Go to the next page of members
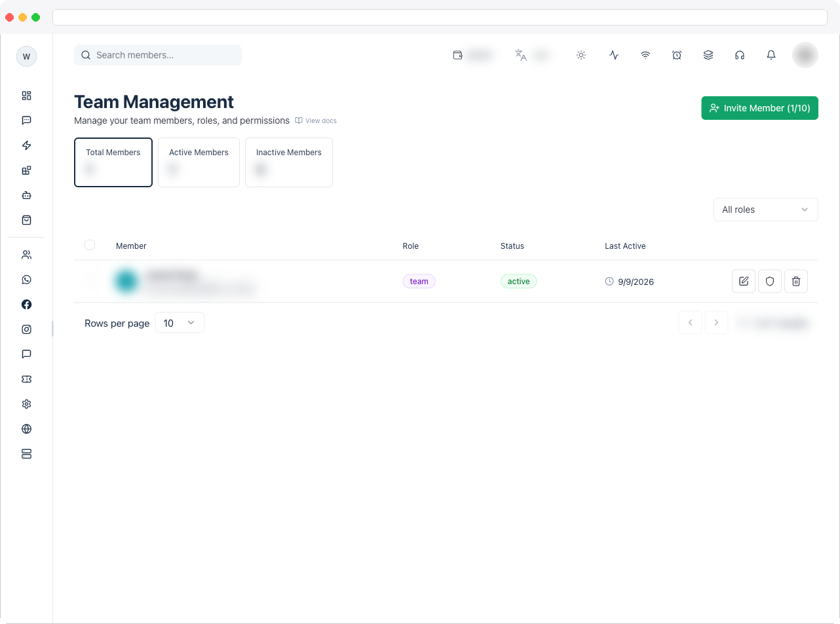Screen dimensions: 840x624 pyautogui.click(x=716, y=322)
